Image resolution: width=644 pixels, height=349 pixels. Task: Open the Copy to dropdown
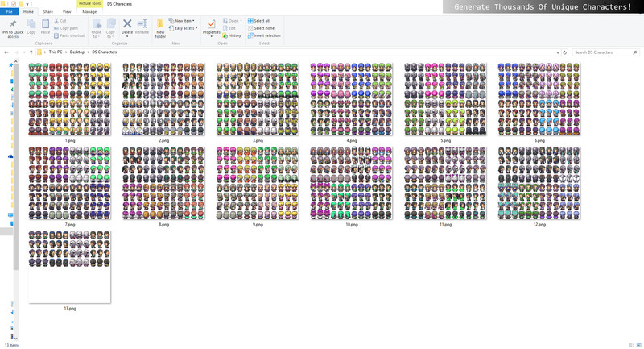[x=112, y=28]
